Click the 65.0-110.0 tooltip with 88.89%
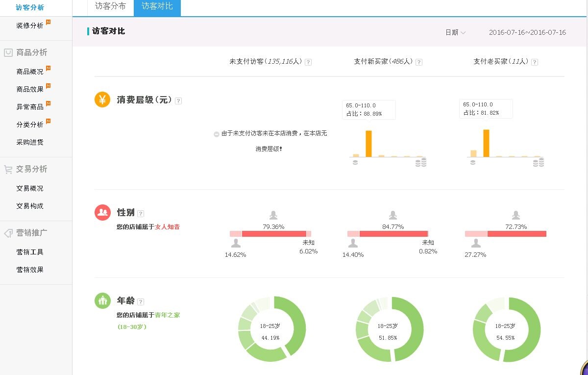 pos(368,109)
